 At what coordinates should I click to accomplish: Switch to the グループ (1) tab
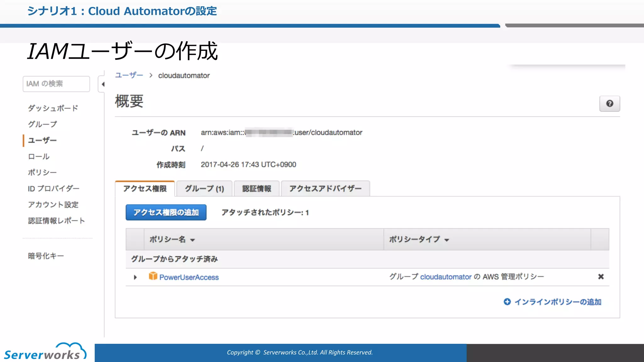click(204, 189)
